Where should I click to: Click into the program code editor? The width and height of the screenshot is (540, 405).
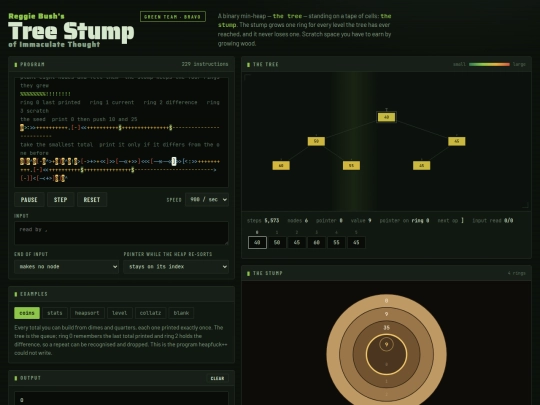tap(121, 132)
